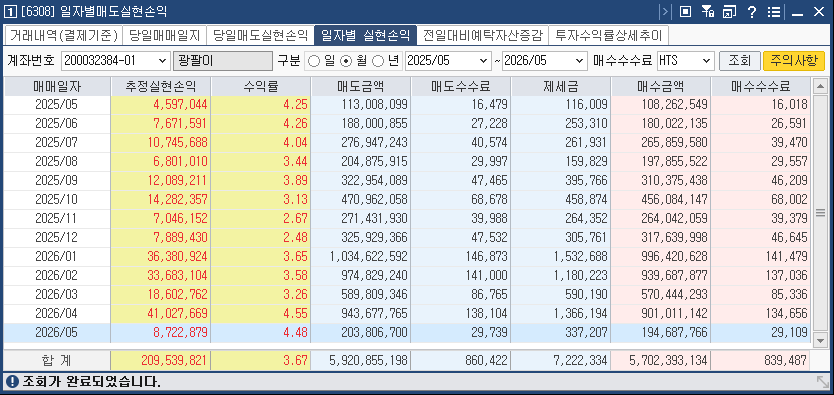Click the detach window icon in title bar
Image resolution: width=834 pixels, height=395 pixels.
click(x=729, y=12)
